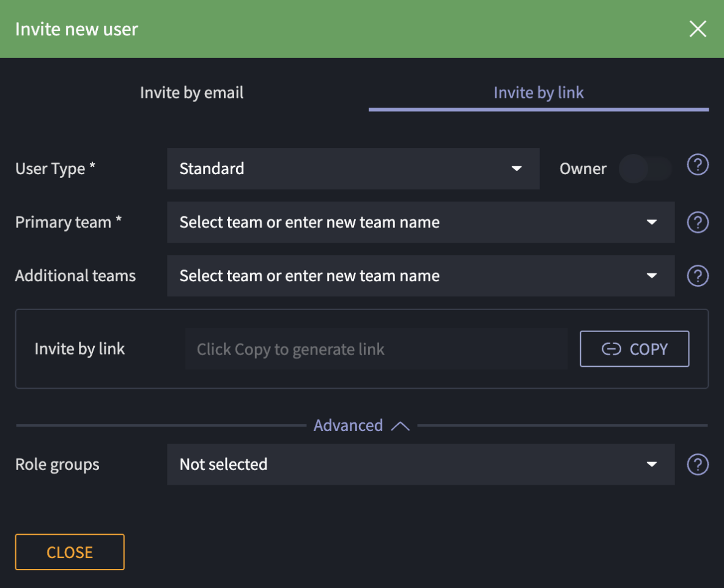The width and height of the screenshot is (724, 588).
Task: Show help for Additional teams
Action: pyautogui.click(x=698, y=276)
